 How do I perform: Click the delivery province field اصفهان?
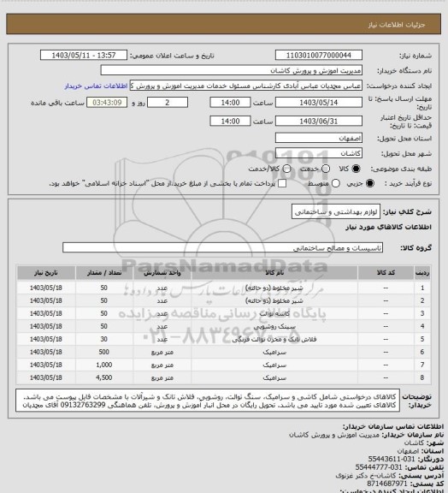click(319, 138)
